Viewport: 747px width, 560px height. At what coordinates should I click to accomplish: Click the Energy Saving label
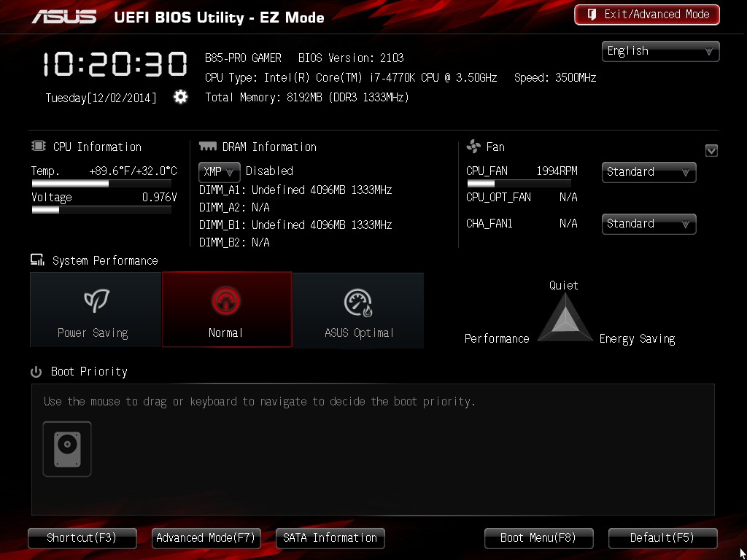(637, 339)
